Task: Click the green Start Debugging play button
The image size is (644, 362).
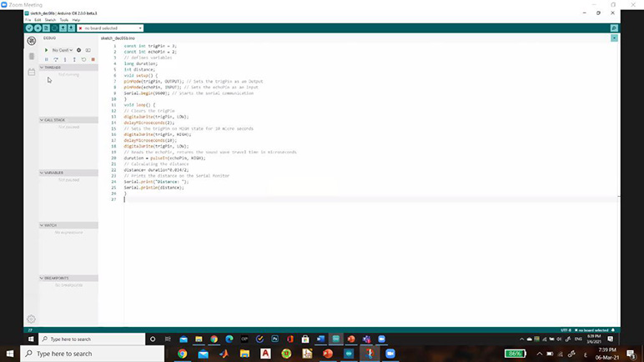Action: point(46,50)
